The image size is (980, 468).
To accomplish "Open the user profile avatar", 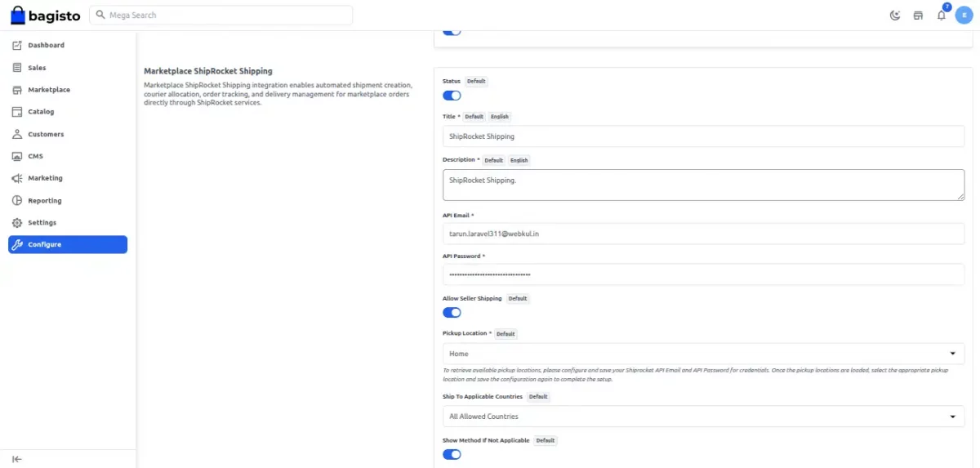I will pyautogui.click(x=964, y=15).
